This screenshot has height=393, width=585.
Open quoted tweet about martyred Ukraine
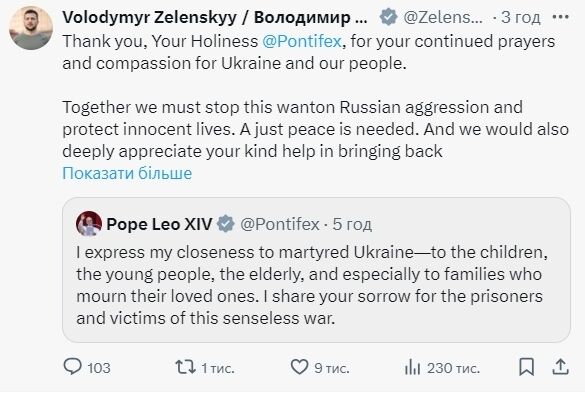316,269
